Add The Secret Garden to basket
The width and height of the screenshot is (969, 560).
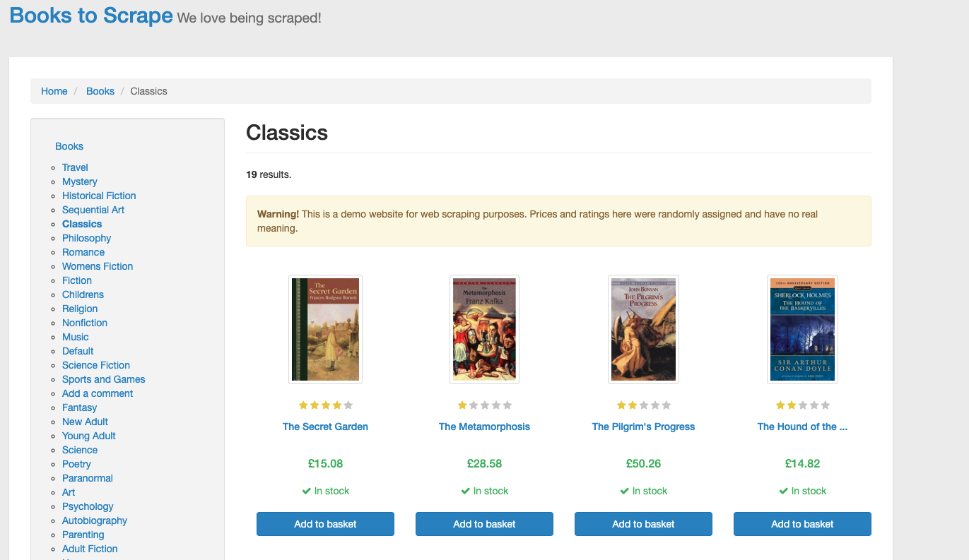325,523
